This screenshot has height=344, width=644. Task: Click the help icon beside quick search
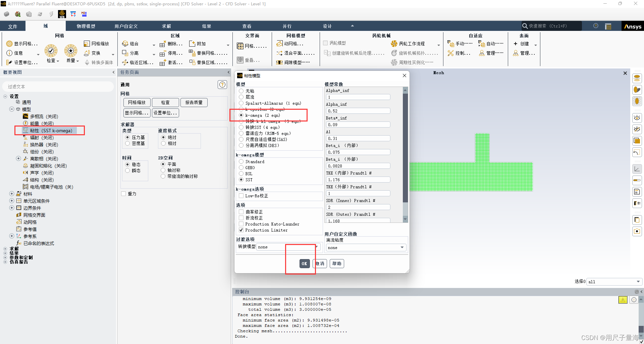596,26
